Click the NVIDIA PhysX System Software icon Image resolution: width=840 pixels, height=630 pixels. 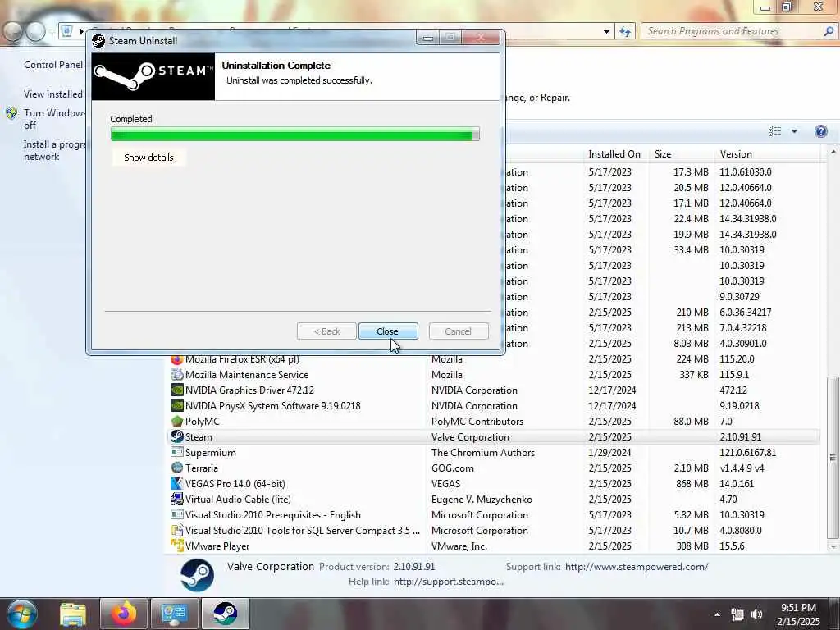177,405
